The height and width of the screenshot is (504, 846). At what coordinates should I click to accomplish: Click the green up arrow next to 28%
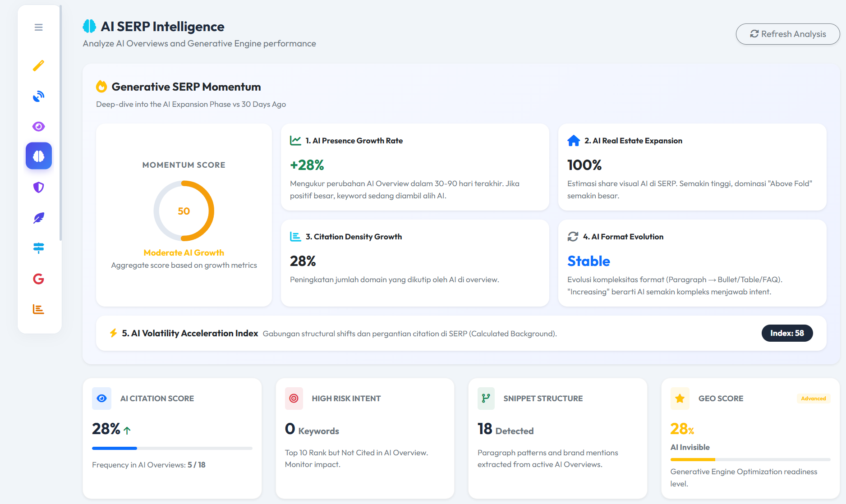coord(127,431)
